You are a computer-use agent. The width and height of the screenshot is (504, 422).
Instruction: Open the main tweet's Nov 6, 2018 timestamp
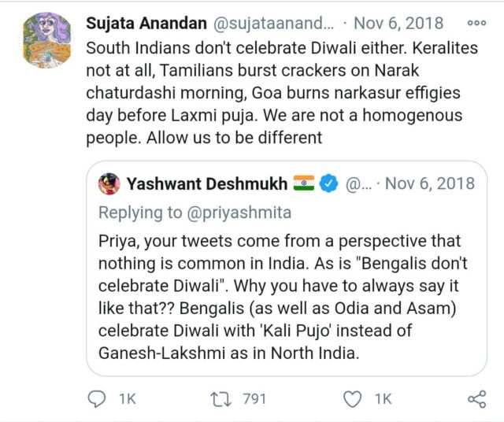(x=398, y=23)
